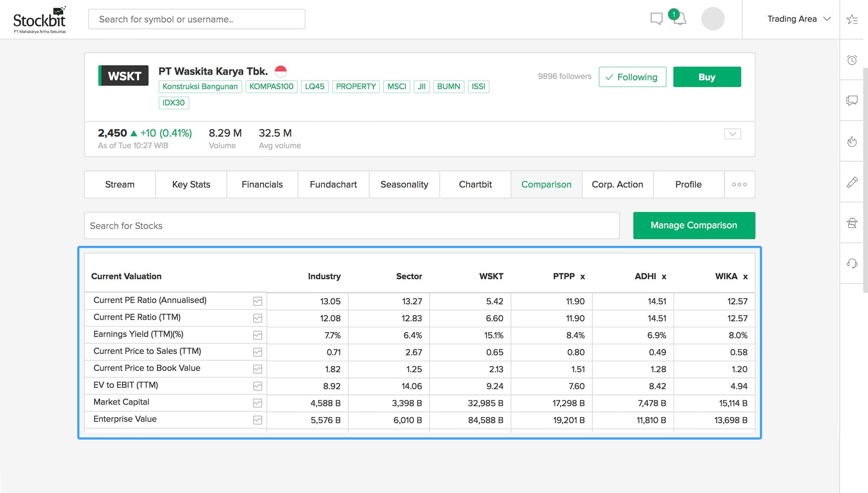868x493 pixels.
Task: Open notifications bell with badge
Action: 678,17
